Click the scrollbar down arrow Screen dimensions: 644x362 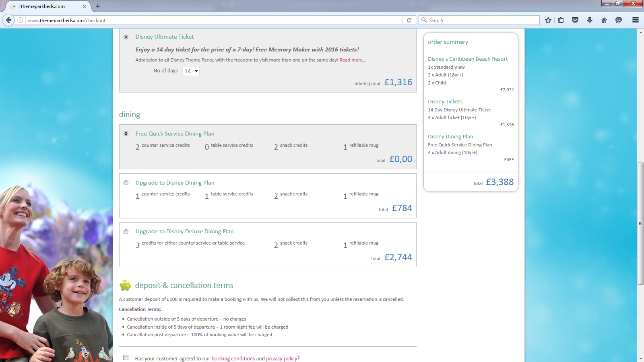640,358
